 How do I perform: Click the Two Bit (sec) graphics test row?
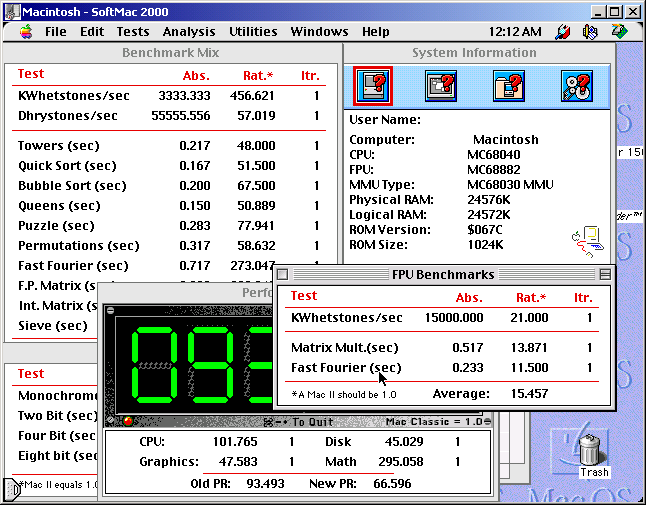click(x=55, y=416)
